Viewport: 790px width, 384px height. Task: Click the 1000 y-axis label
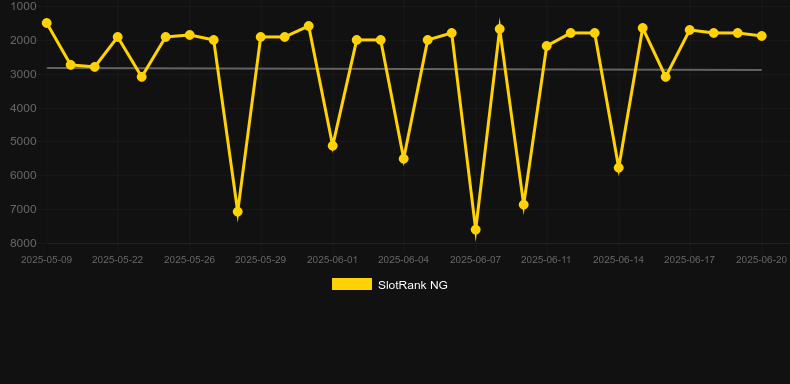tap(23, 6)
